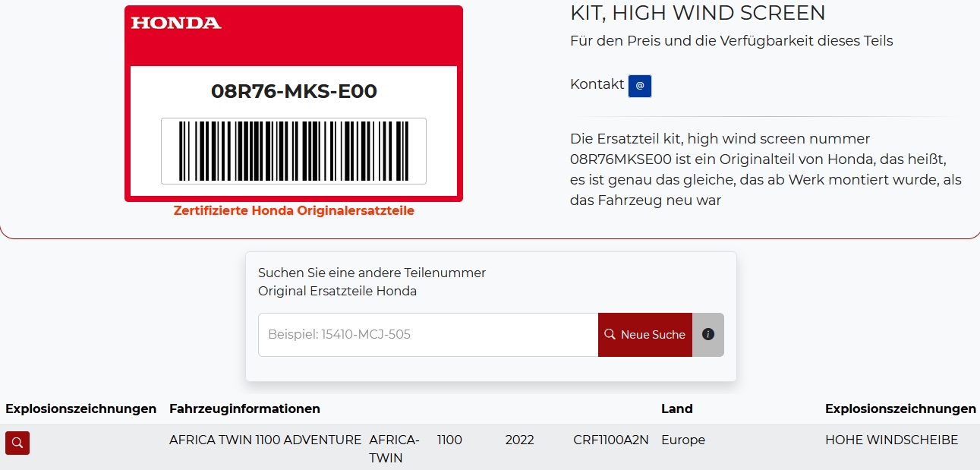The image size is (980, 470).
Task: Click the 2022 model year cell
Action: coord(519,440)
